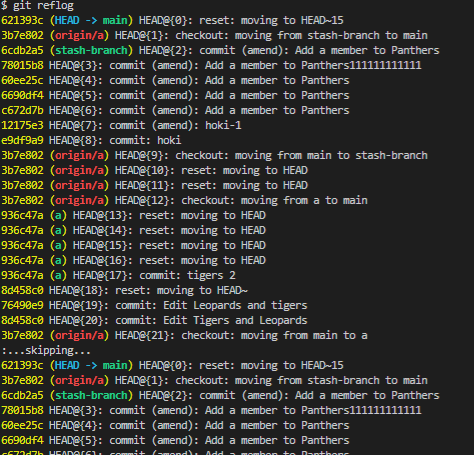Click the 'tigers 2' commit message
The width and height of the screenshot is (474, 455).
click(x=211, y=275)
